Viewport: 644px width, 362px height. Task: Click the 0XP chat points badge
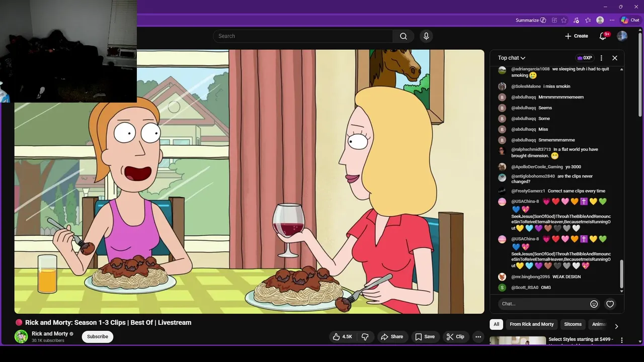(x=585, y=58)
